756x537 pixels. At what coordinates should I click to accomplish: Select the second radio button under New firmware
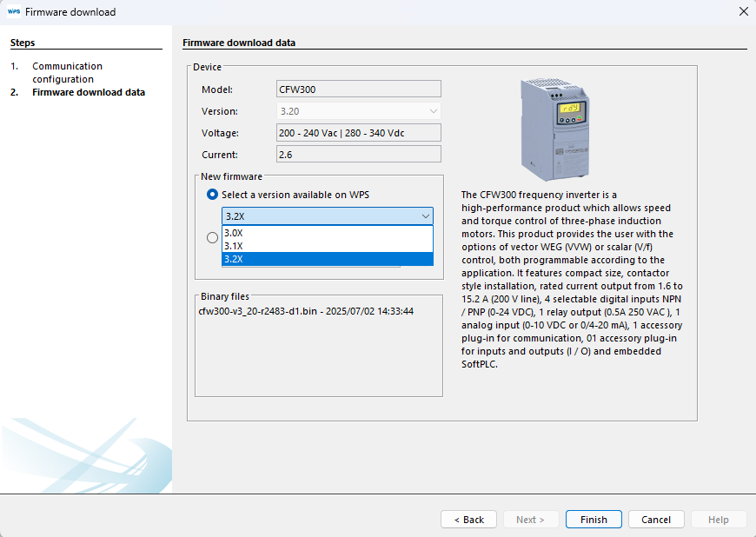(x=213, y=238)
